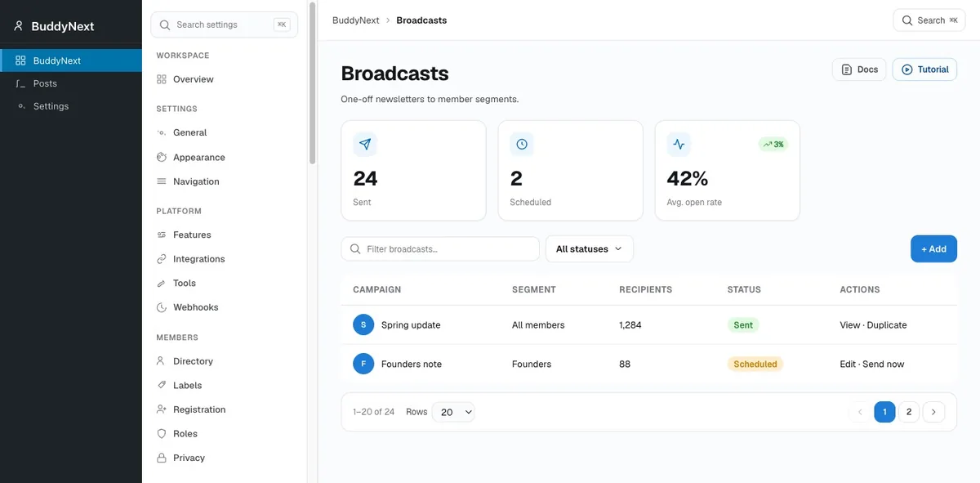Click the top-right Search button
This screenshot has height=483, width=980.
(x=929, y=20)
